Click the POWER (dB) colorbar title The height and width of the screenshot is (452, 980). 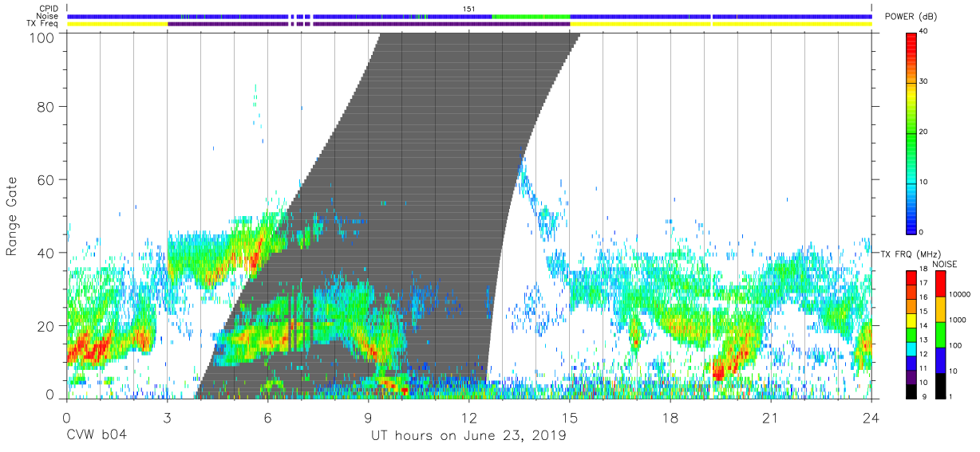pos(911,17)
